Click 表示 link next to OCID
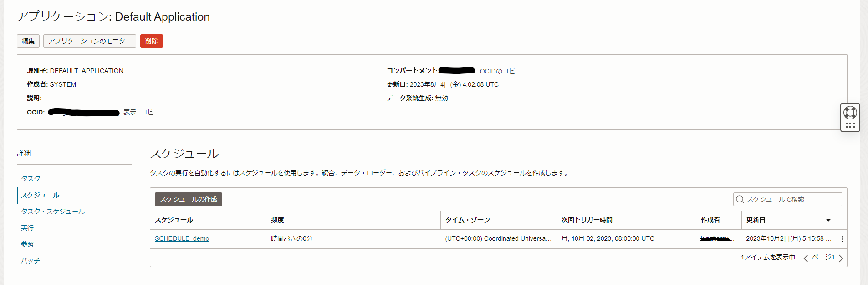This screenshot has width=868, height=285. [x=130, y=112]
